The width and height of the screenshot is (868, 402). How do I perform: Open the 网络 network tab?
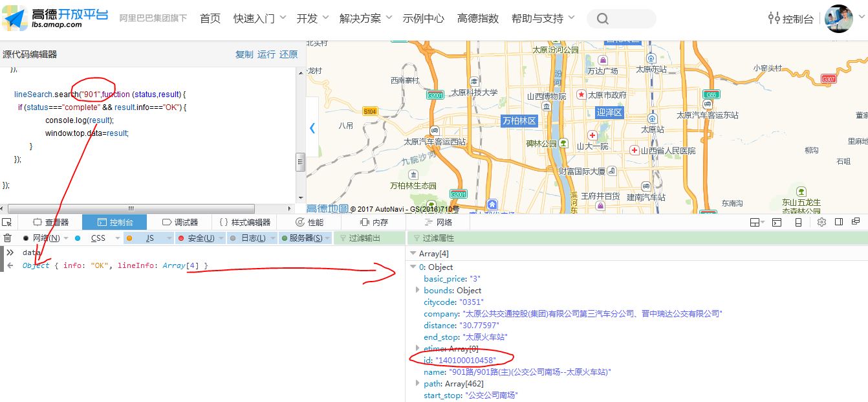coord(438,222)
